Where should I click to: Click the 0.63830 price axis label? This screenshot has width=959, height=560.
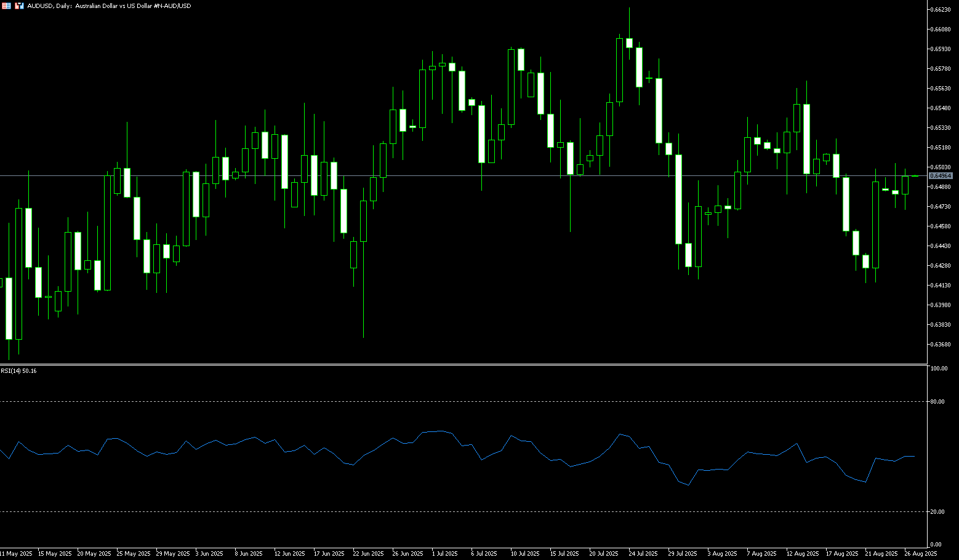point(941,325)
